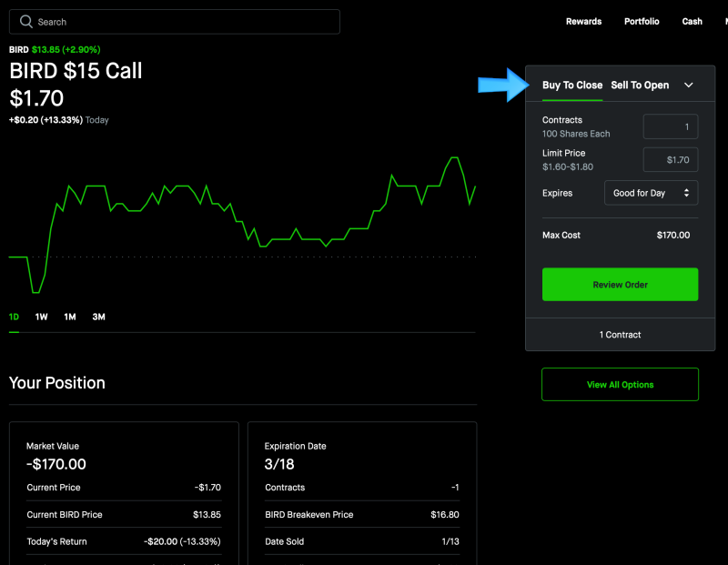Open the Rewards page
The height and width of the screenshot is (565, 728).
point(583,21)
